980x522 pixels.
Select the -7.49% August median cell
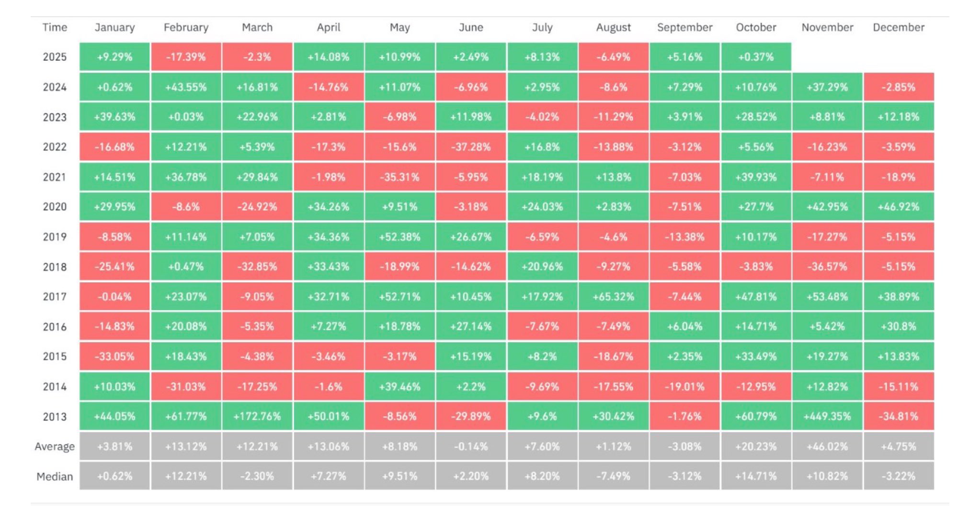[614, 477]
